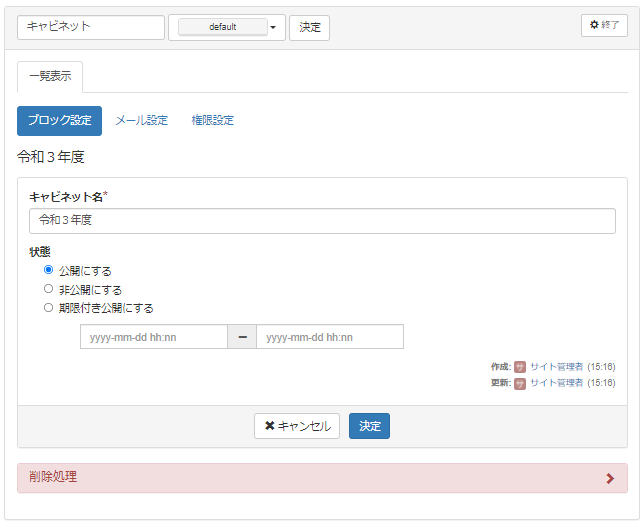The width and height of the screenshot is (644, 523).
Task: Click the dropdown caret next to default
Action: (x=273, y=28)
